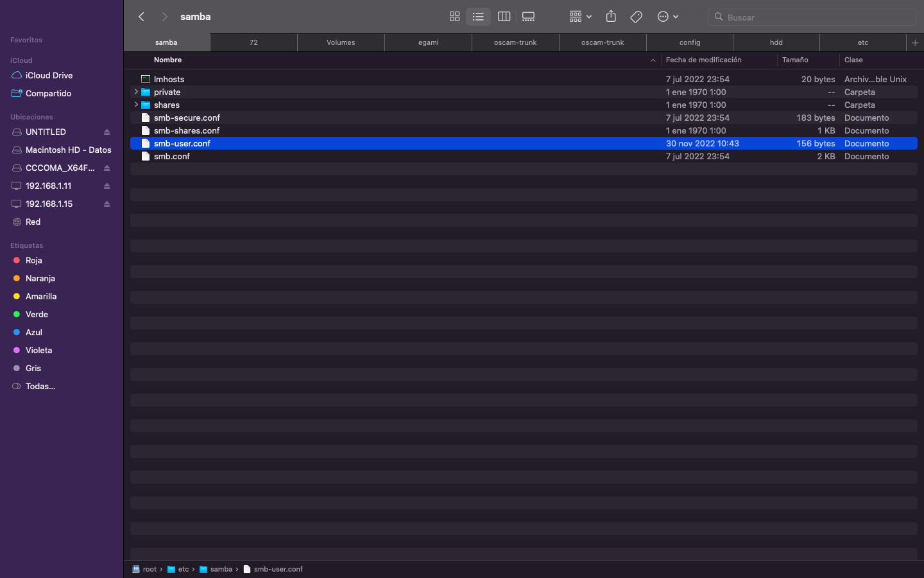Switch to gallery view

(x=528, y=17)
